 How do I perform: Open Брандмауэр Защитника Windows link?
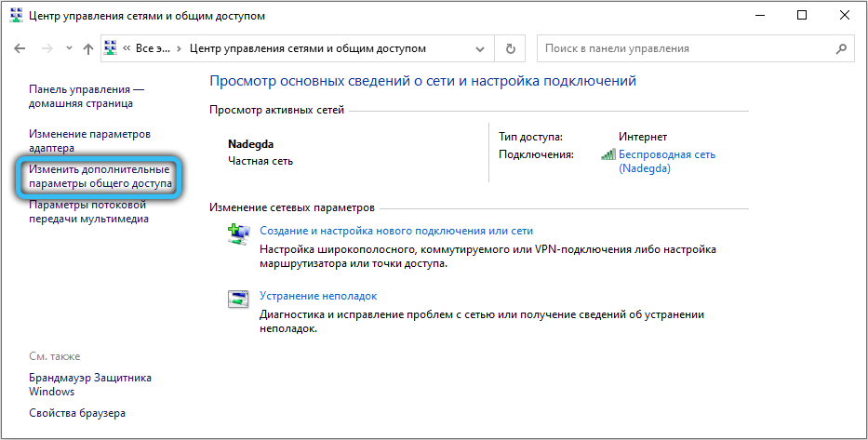(x=90, y=384)
